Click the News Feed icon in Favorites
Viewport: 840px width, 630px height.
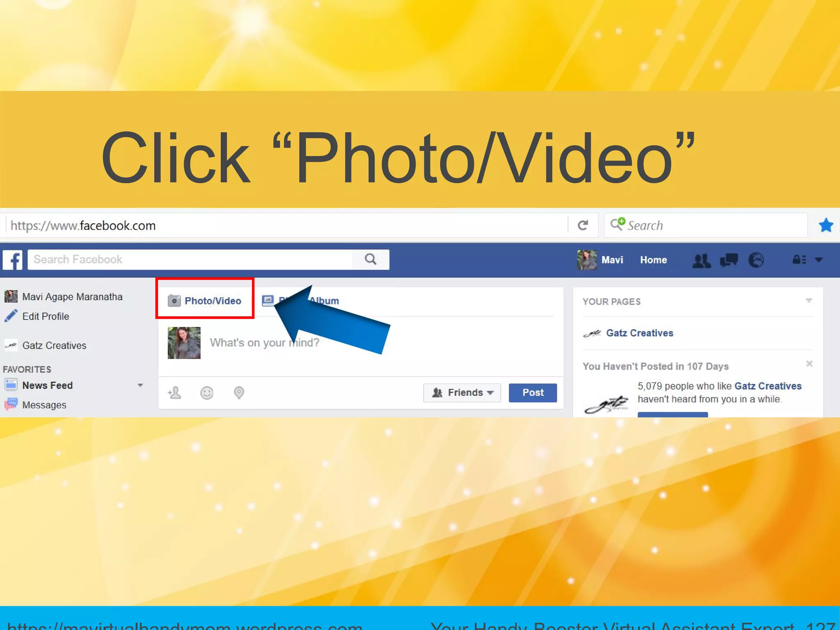[11, 385]
